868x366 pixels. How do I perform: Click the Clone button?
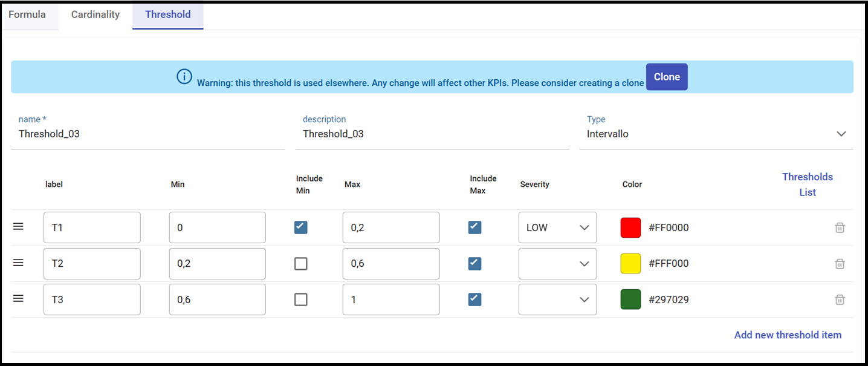tap(667, 77)
